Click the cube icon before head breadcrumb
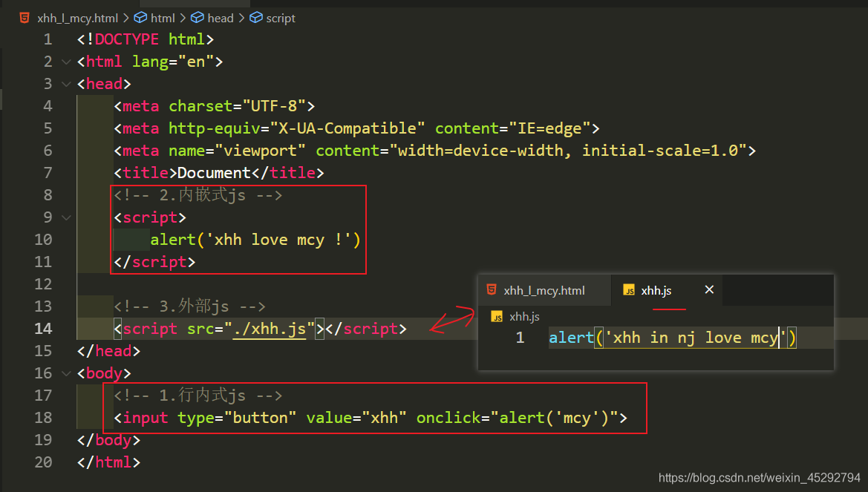Screen dimensions: 868x492 coord(197,18)
